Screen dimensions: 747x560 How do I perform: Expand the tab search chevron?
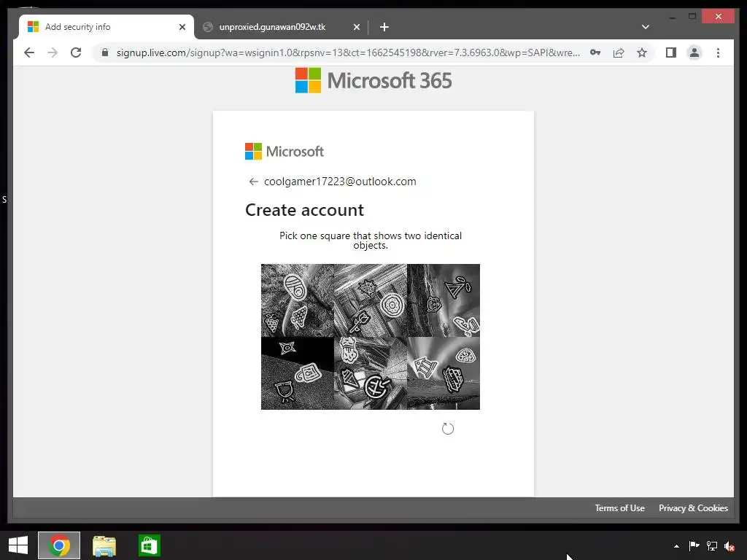(645, 27)
